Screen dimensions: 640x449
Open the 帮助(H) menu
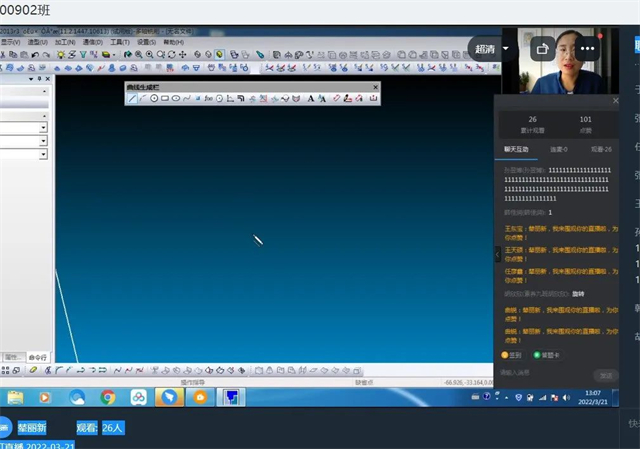(x=173, y=42)
